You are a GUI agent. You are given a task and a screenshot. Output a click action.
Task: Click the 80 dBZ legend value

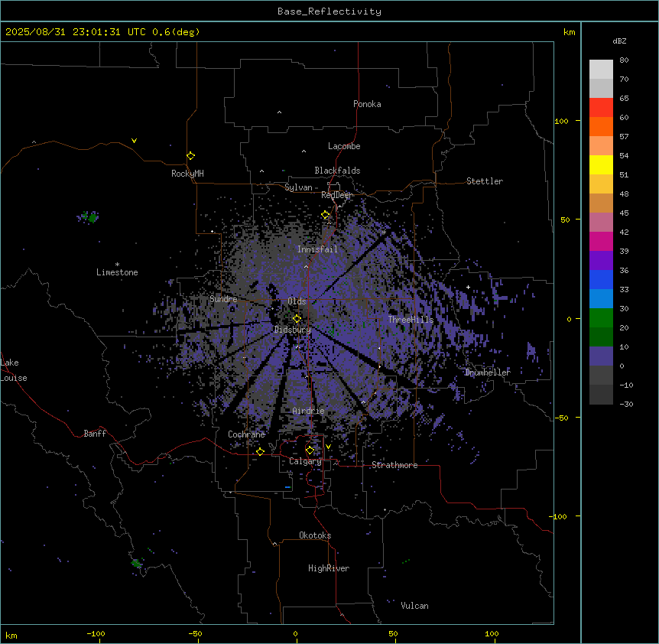pyautogui.click(x=624, y=60)
